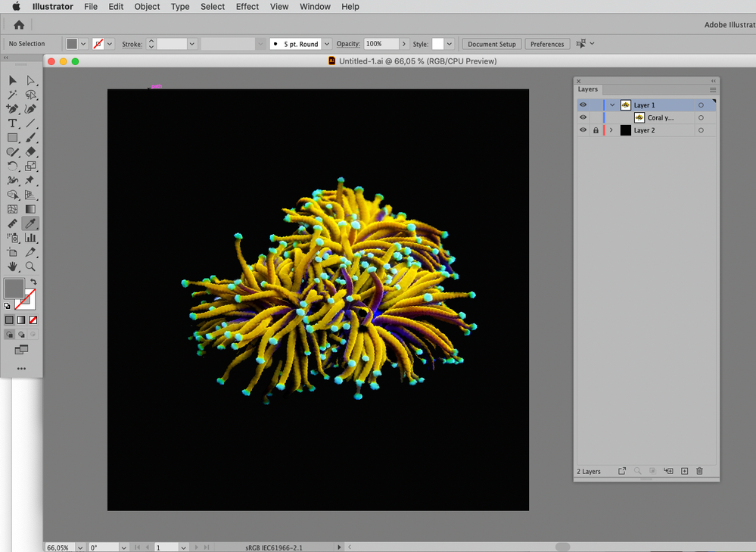Viewport: 756px width, 552px height.
Task: Click the Home icon in the top bar
Action: [x=19, y=24]
